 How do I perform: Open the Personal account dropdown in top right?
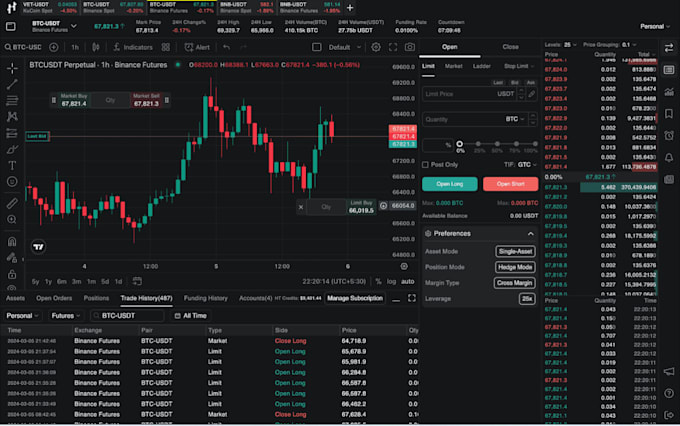click(655, 26)
